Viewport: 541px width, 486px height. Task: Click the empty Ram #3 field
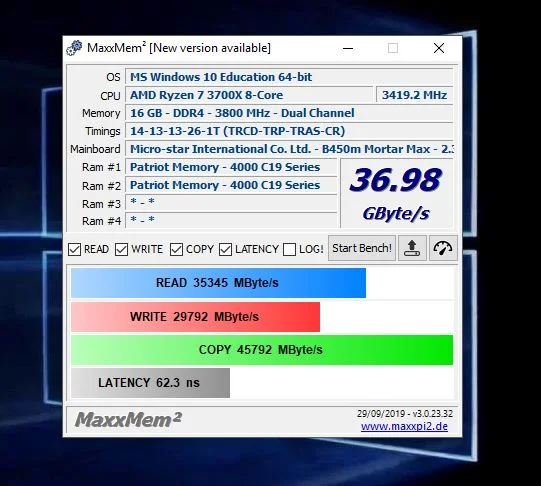[231, 203]
